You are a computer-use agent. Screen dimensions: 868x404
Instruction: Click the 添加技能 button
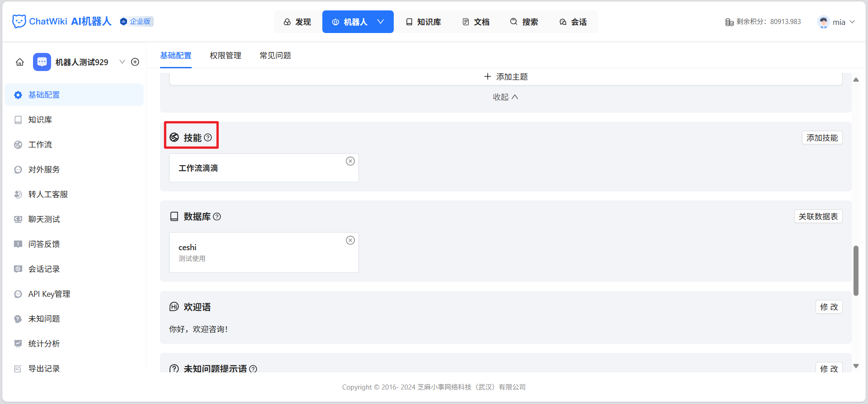(822, 138)
